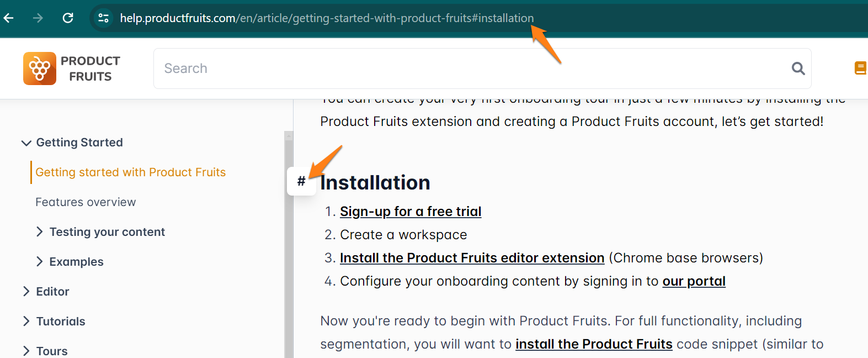Click the grayed-out forward arrow
868x358 pixels.
click(x=37, y=18)
